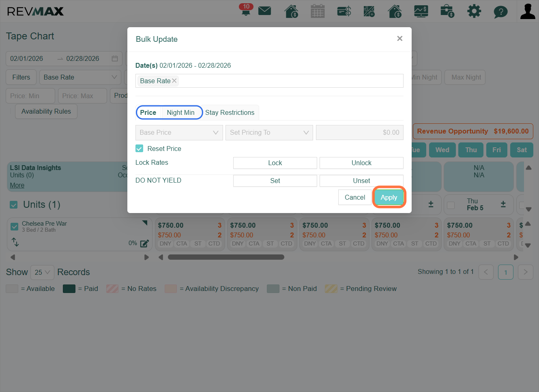
Task: Switch to the Stay Restrictions tab
Action: (230, 112)
